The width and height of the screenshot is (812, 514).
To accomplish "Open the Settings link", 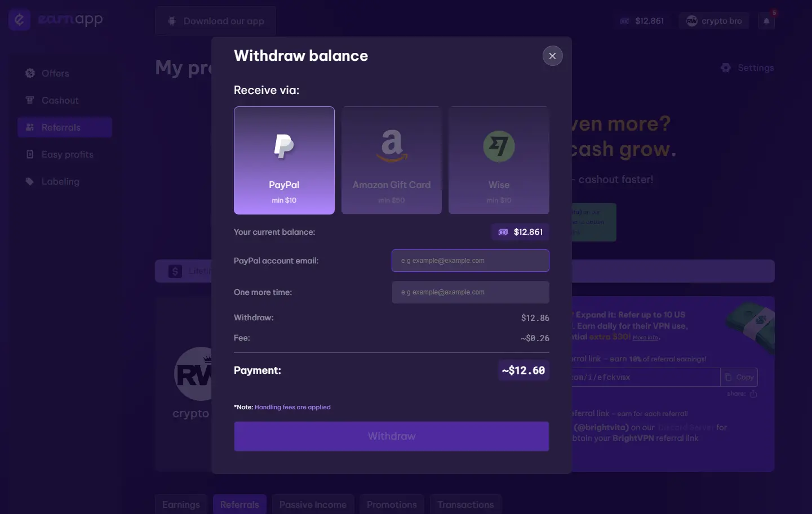I will tap(747, 68).
